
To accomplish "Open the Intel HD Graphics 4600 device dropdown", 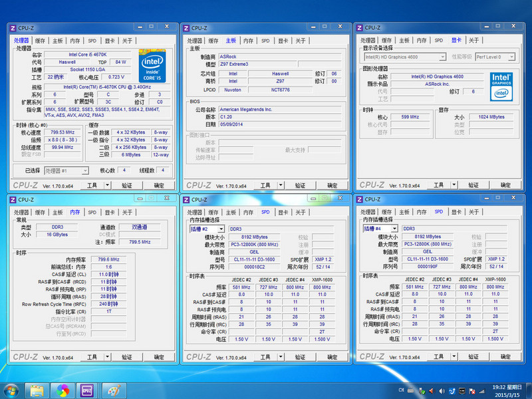I will pyautogui.click(x=442, y=57).
